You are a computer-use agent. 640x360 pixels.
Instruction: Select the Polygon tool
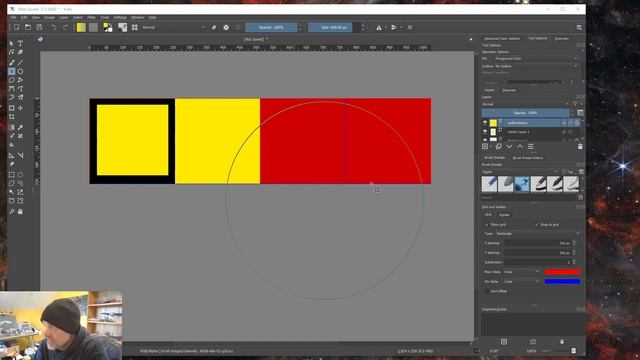click(11, 80)
